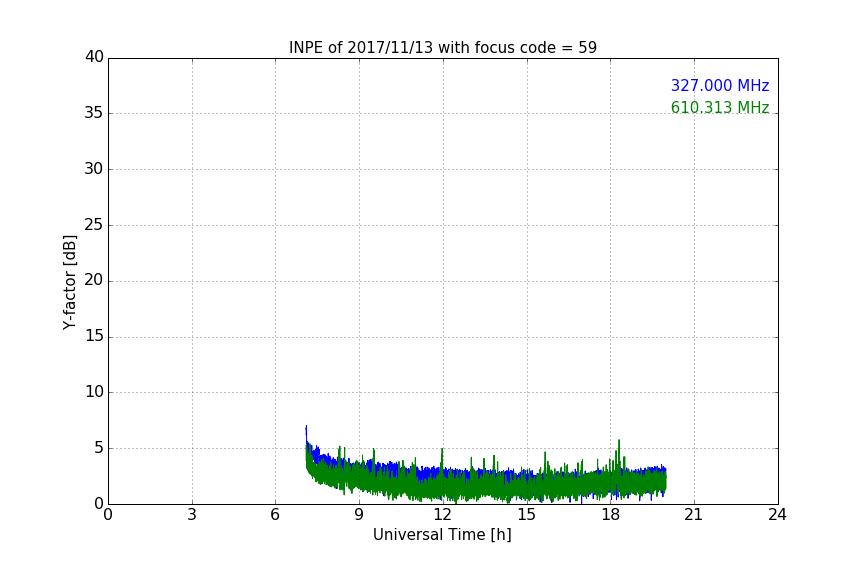Click the x-axis tick value 24

(x=777, y=515)
